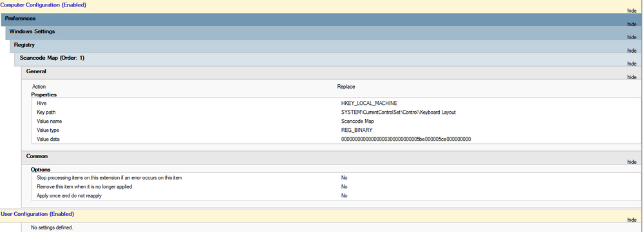Click the No settings defined text

52,227
